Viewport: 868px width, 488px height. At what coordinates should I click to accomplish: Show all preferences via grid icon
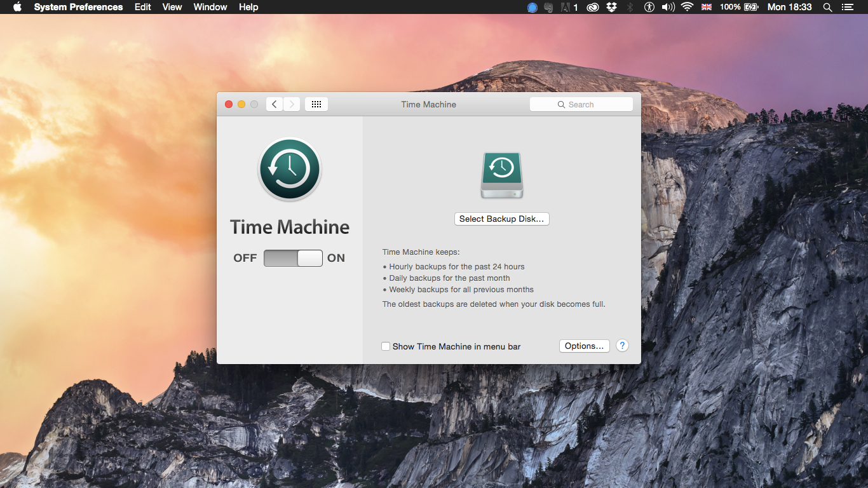coord(316,104)
